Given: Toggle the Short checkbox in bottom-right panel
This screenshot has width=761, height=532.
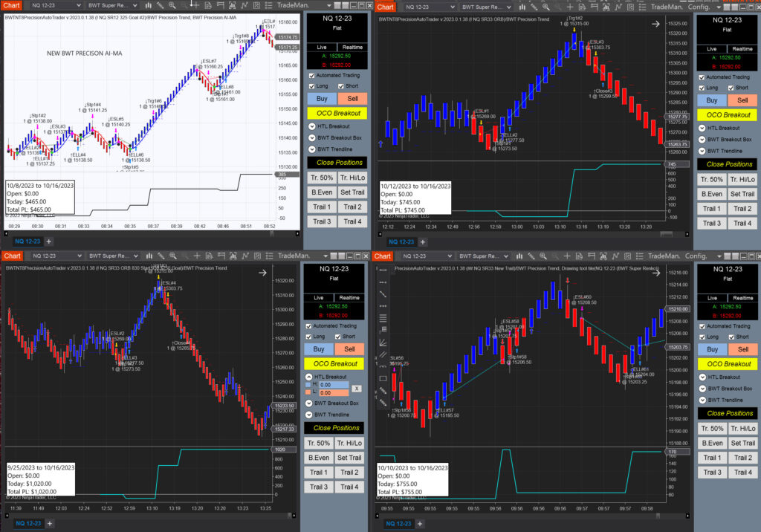Looking at the screenshot, I should coord(733,337).
